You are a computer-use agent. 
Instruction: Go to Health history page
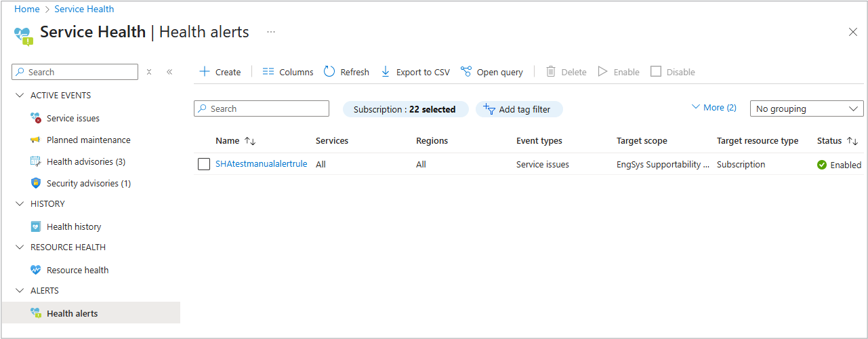(73, 227)
